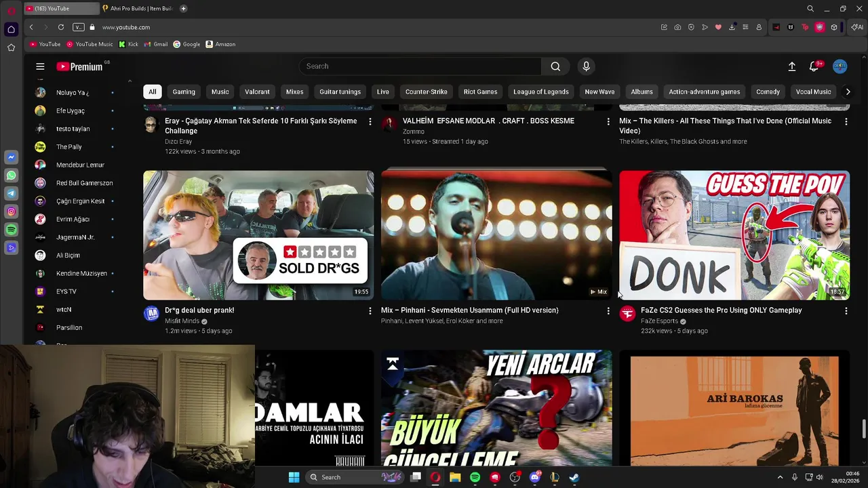Select the Guitar tunings filter chip
The width and height of the screenshot is (868, 488).
point(340,91)
